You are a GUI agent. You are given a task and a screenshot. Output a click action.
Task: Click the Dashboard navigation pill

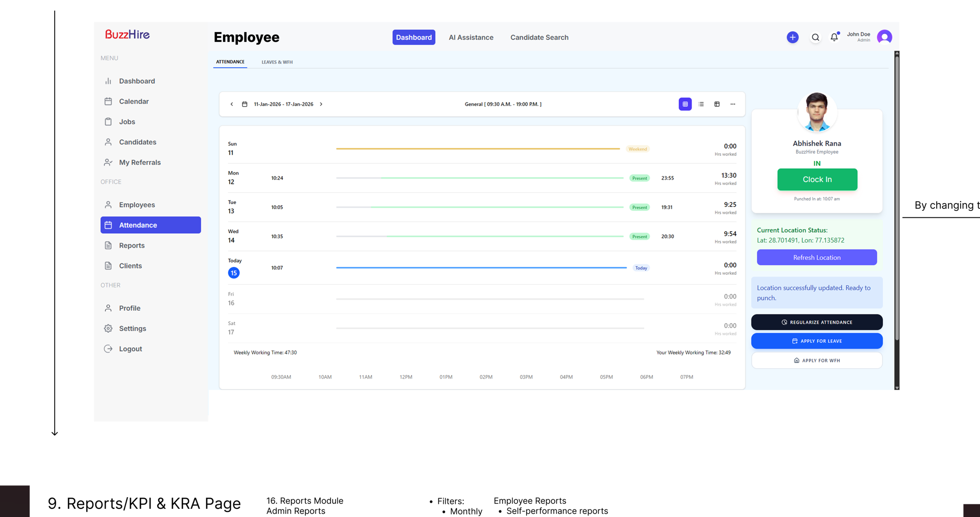[413, 37]
